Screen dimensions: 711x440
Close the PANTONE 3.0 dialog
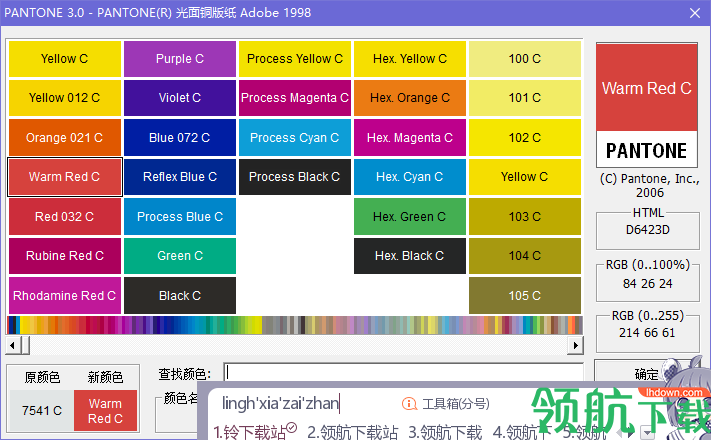pos(695,13)
